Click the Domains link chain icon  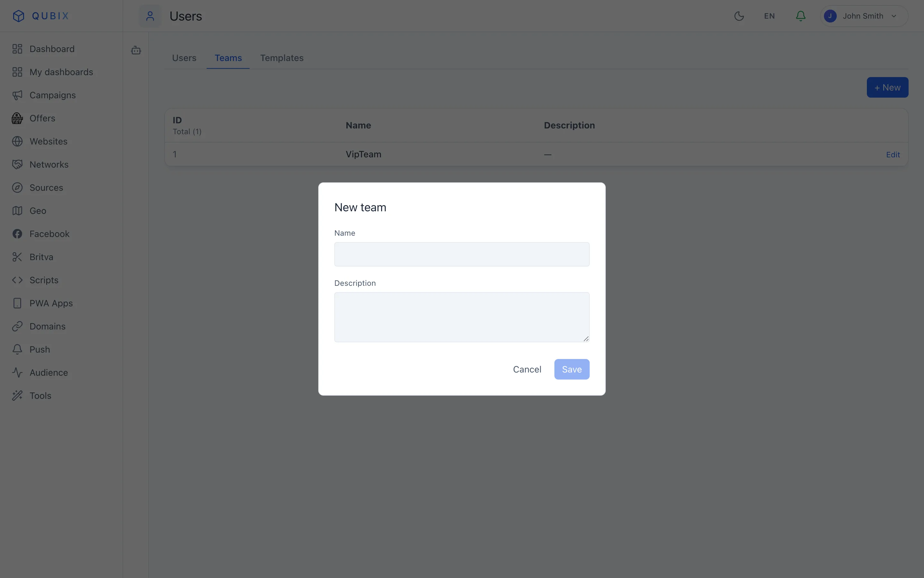coord(17,327)
